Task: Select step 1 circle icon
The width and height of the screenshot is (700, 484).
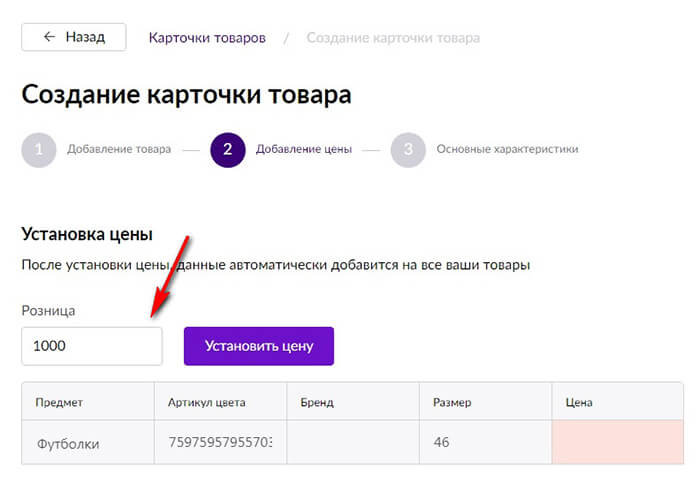Action: (38, 150)
